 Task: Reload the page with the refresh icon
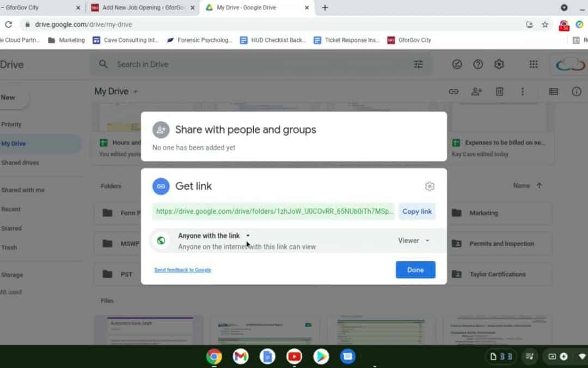point(8,25)
